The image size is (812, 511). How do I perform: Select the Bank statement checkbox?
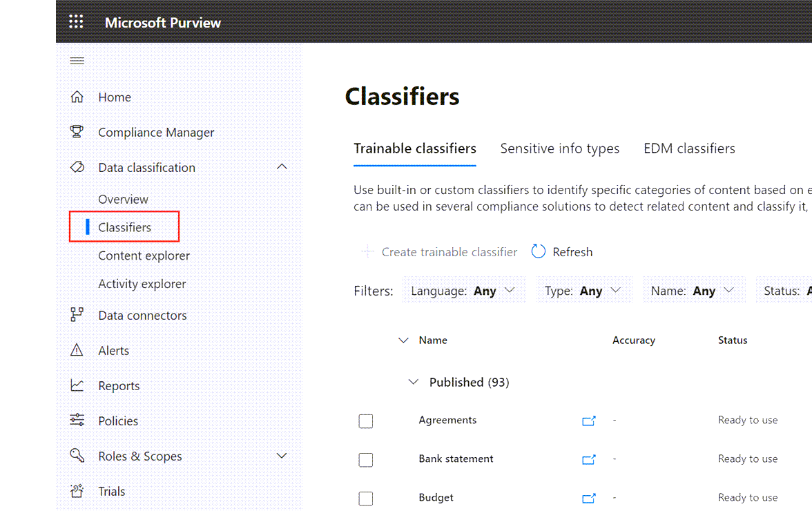pyautogui.click(x=366, y=460)
